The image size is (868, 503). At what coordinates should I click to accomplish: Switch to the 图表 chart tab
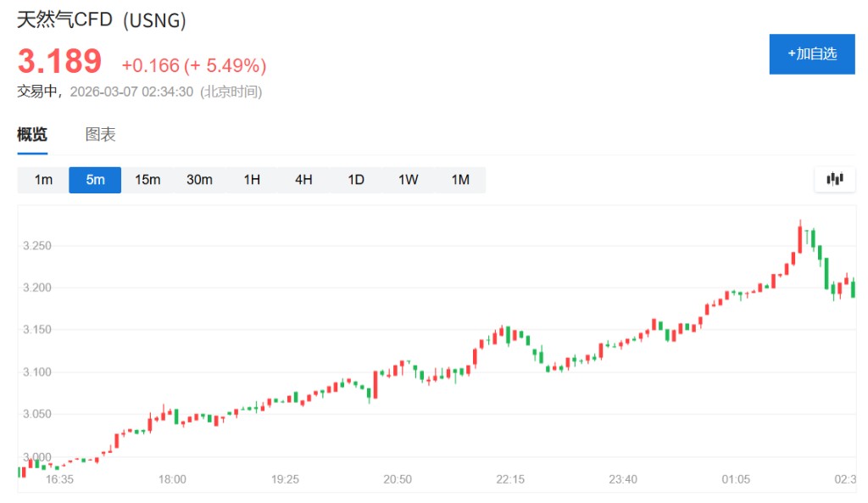click(100, 134)
